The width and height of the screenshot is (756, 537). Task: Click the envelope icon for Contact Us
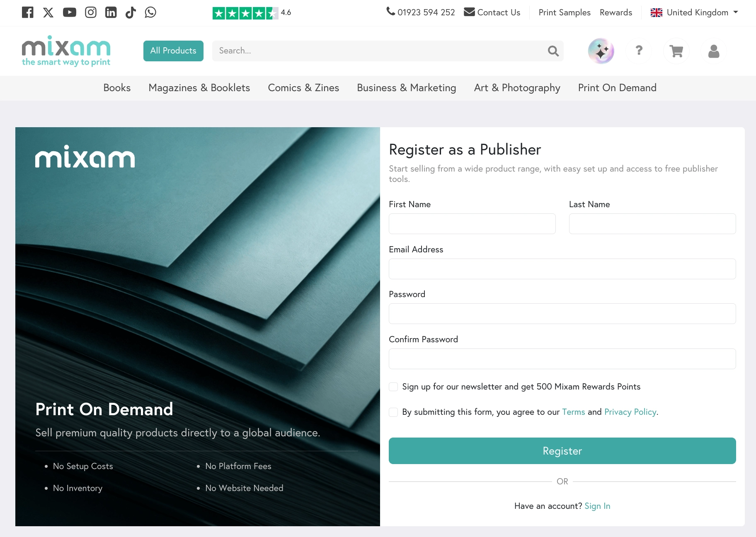pos(469,12)
